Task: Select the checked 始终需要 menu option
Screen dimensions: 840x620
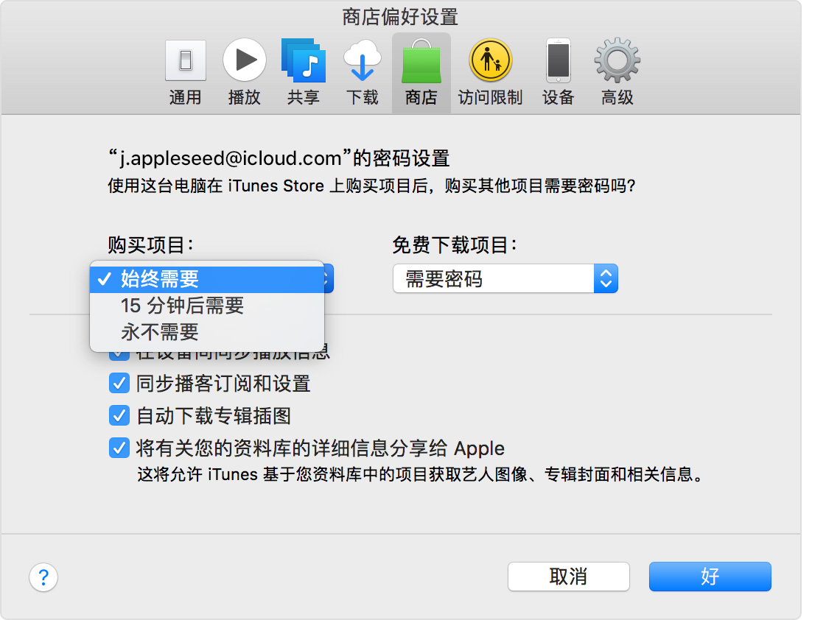Action: pos(207,279)
